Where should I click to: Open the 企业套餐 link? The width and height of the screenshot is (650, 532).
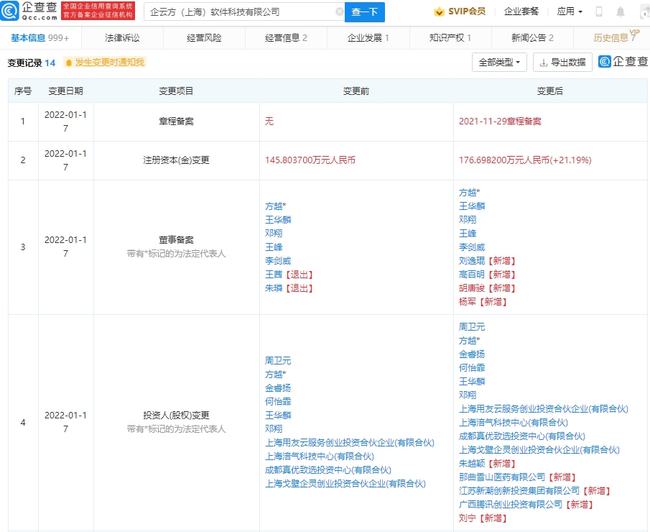(520, 13)
